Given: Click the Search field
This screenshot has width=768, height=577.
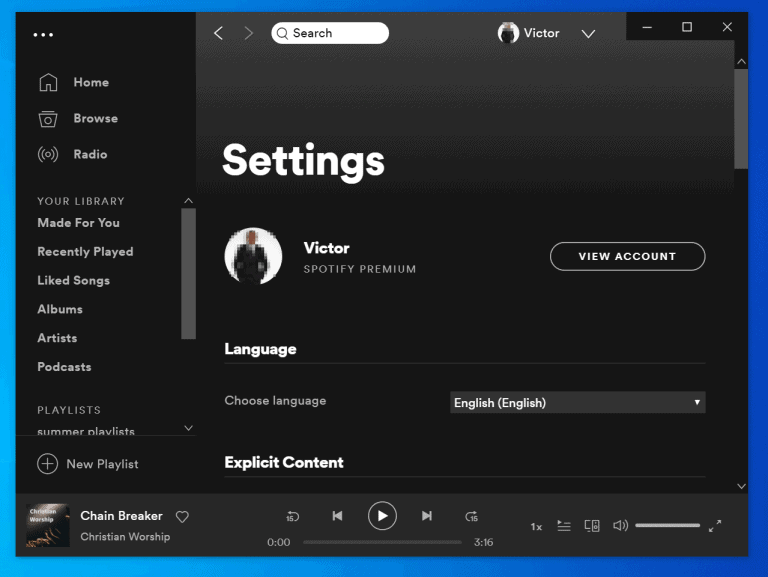Looking at the screenshot, I should 330,33.
